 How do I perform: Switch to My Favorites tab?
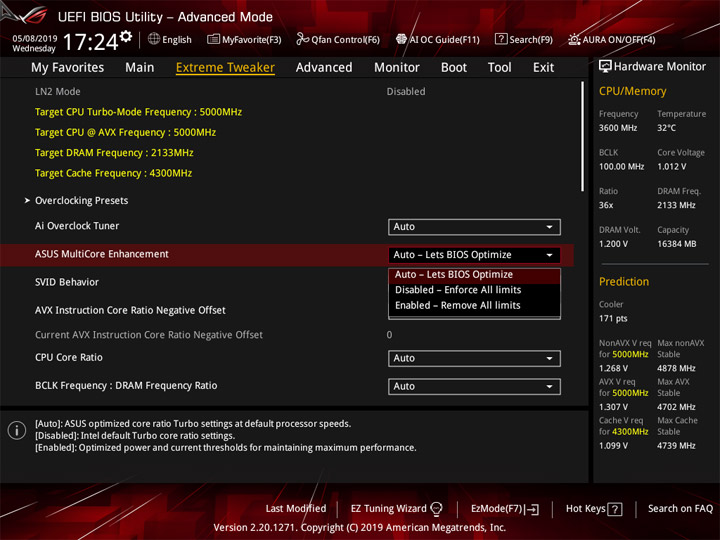pyautogui.click(x=68, y=68)
